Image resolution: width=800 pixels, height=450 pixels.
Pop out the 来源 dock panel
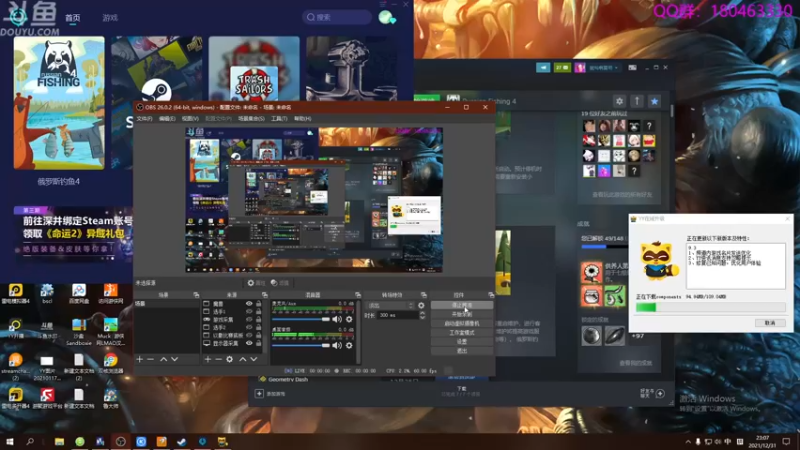pyautogui.click(x=264, y=295)
